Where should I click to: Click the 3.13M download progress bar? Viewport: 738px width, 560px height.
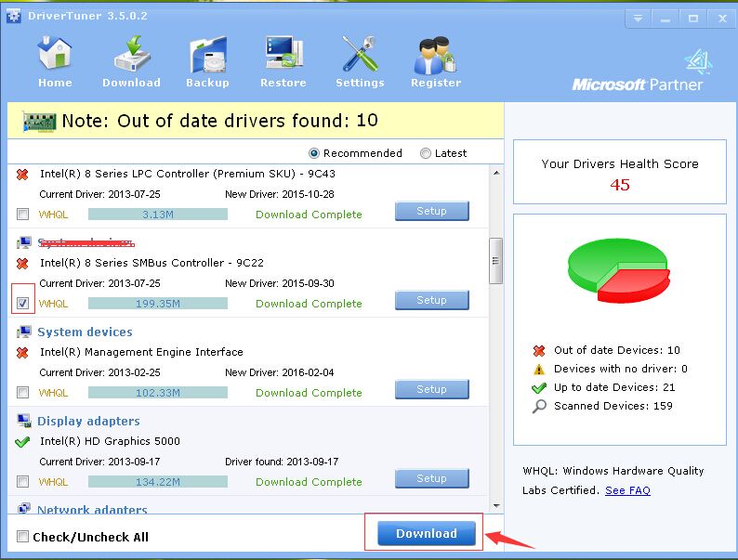(158, 215)
